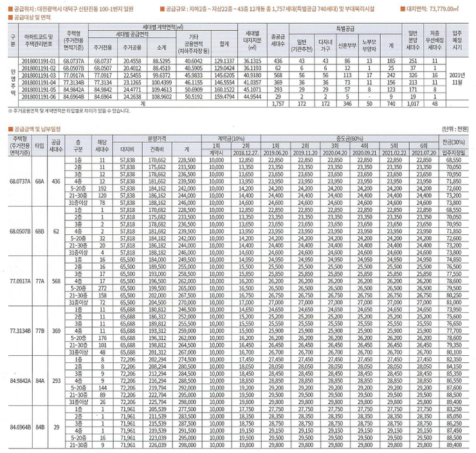The height and width of the screenshot is (453, 476).
Task: Click the 대지면적 73,779.00㎡ text
Action: (430, 9)
